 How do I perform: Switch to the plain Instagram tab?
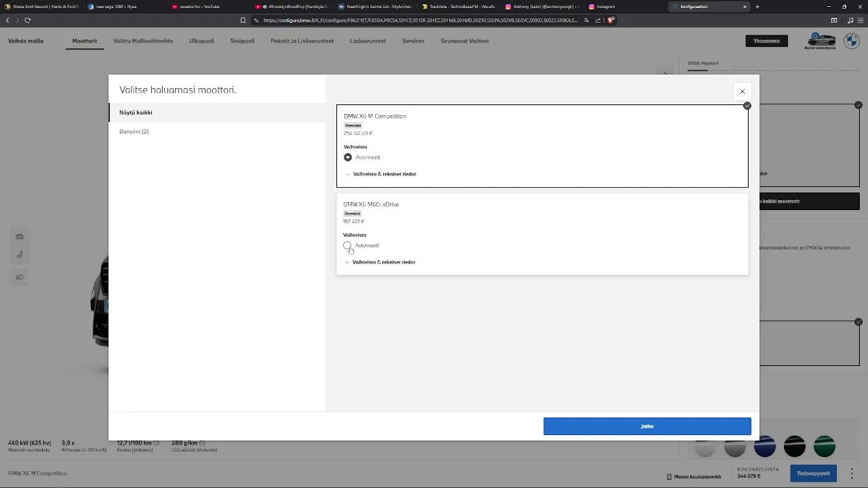(x=625, y=7)
